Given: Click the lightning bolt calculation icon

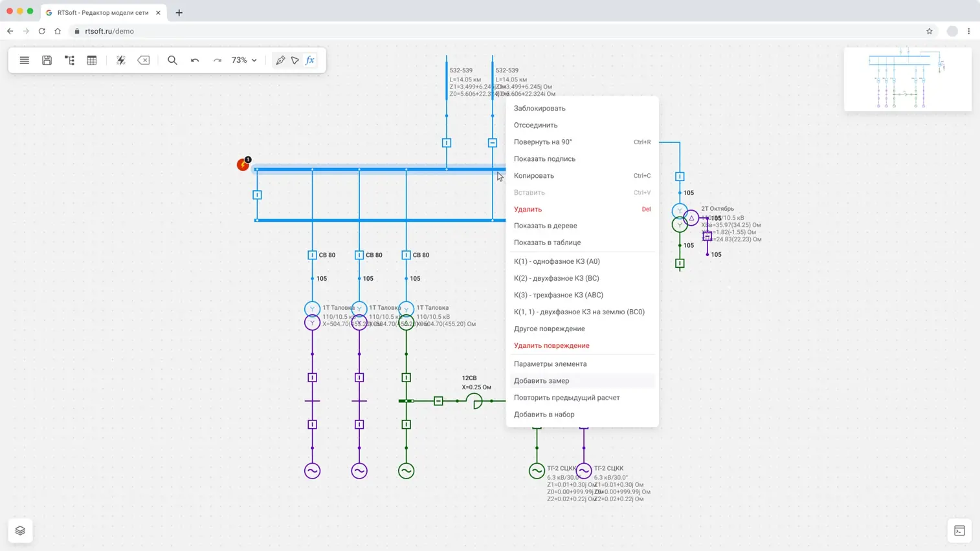Looking at the screenshot, I should [x=120, y=60].
